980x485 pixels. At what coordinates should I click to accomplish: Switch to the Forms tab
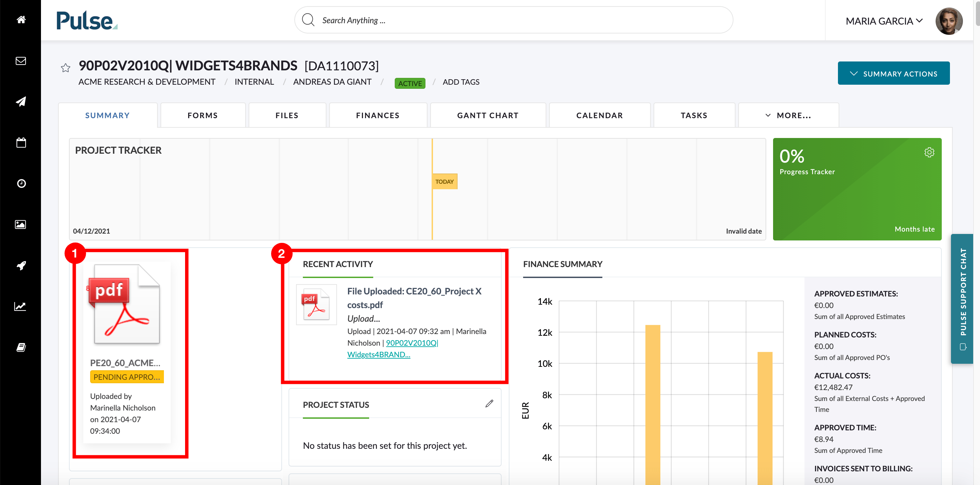point(203,115)
